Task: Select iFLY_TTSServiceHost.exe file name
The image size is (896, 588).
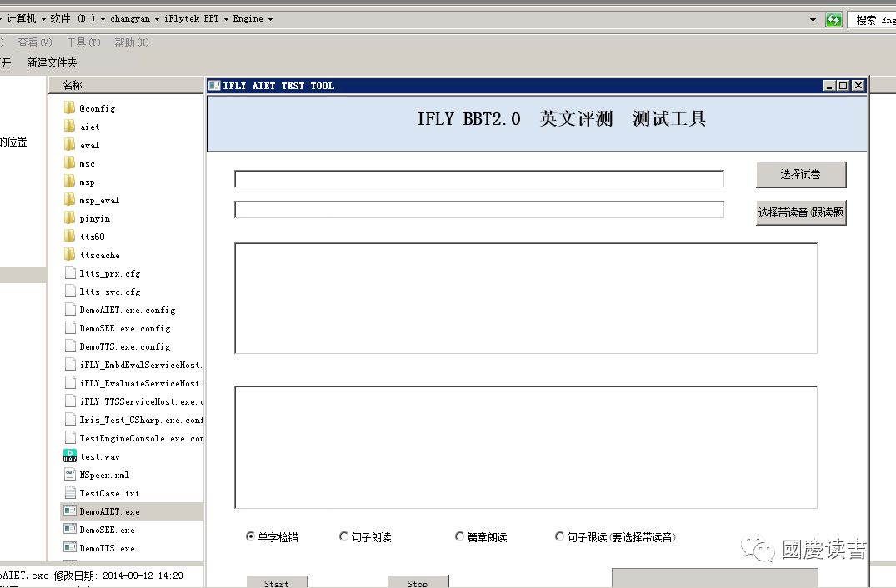Action: (141, 401)
